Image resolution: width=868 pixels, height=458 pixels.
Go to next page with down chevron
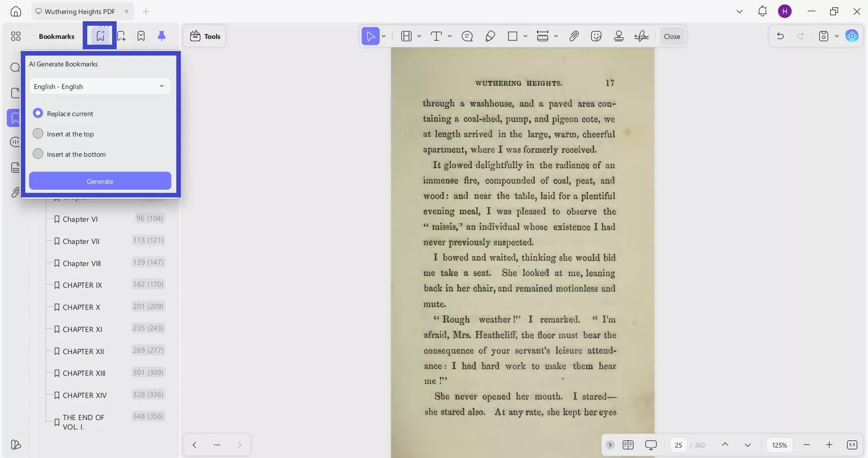pyautogui.click(x=748, y=445)
